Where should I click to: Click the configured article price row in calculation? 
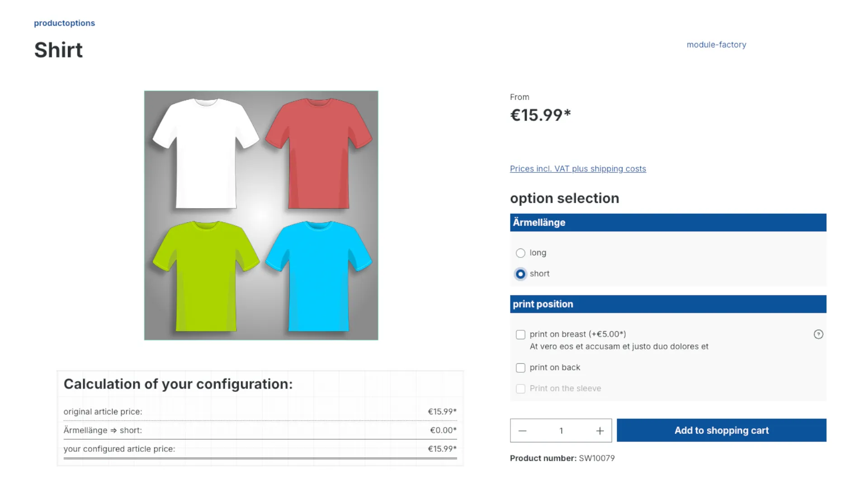[x=260, y=449]
